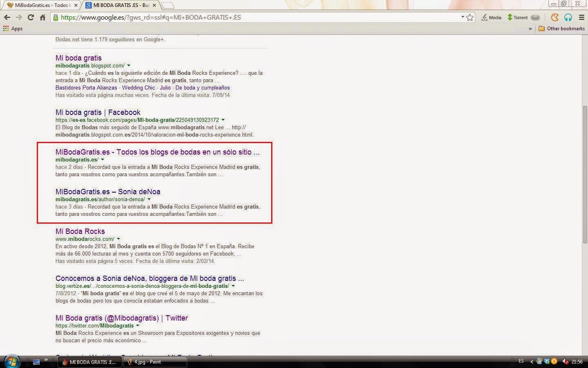This screenshot has height=368, width=588.
Task: Open the 'Wedding Chic' sitelink
Action: pyautogui.click(x=138, y=88)
